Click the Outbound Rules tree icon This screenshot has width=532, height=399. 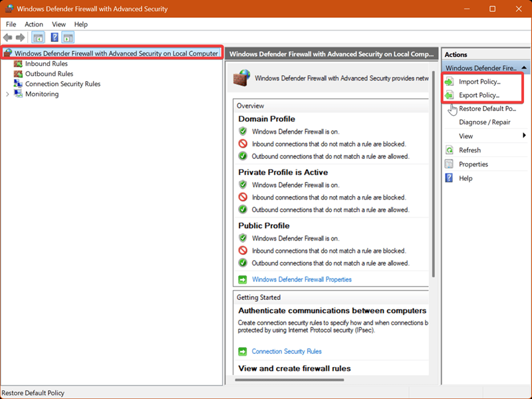[x=18, y=74]
